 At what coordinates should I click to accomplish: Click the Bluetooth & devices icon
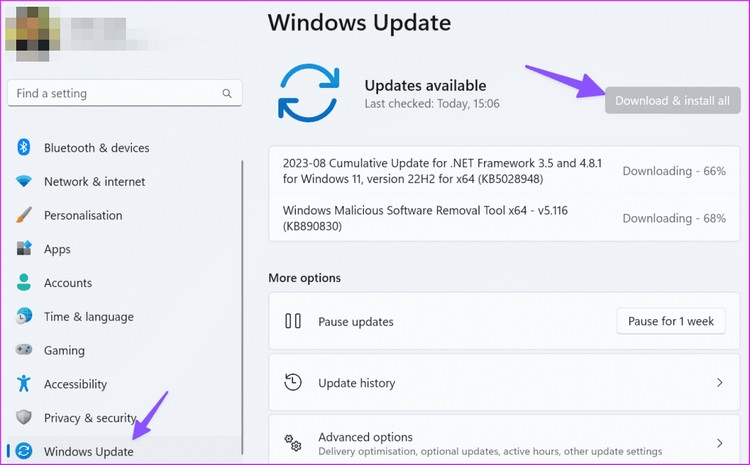23,147
